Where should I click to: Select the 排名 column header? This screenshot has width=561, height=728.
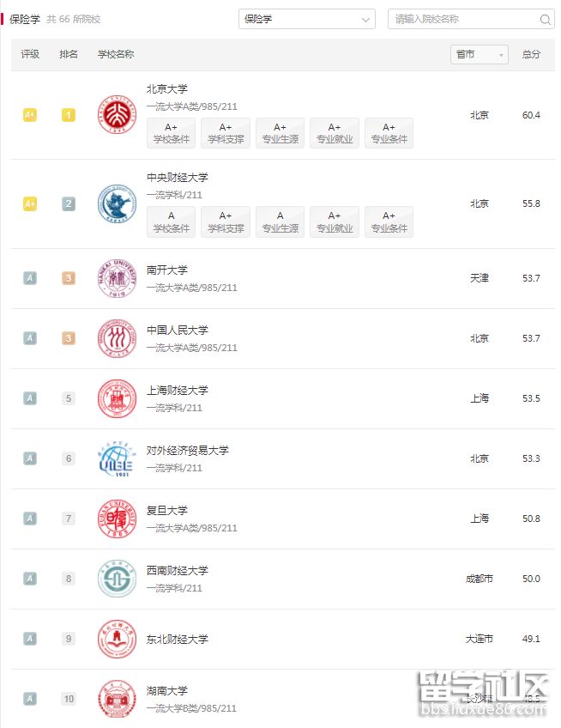pyautogui.click(x=68, y=54)
